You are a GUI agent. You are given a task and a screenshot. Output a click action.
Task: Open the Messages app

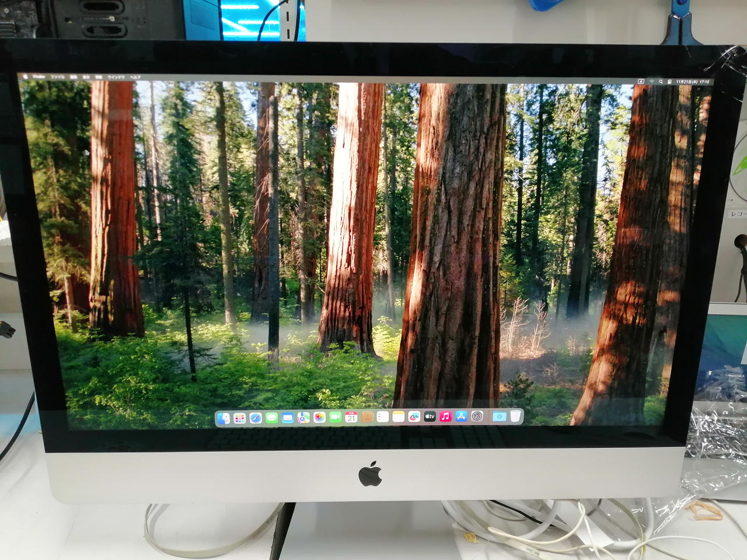point(271,419)
